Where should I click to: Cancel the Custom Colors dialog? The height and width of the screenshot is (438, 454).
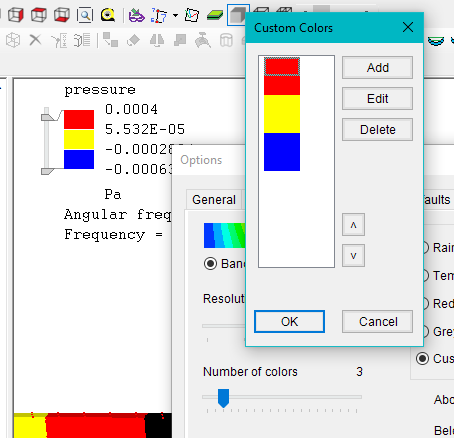(x=377, y=322)
